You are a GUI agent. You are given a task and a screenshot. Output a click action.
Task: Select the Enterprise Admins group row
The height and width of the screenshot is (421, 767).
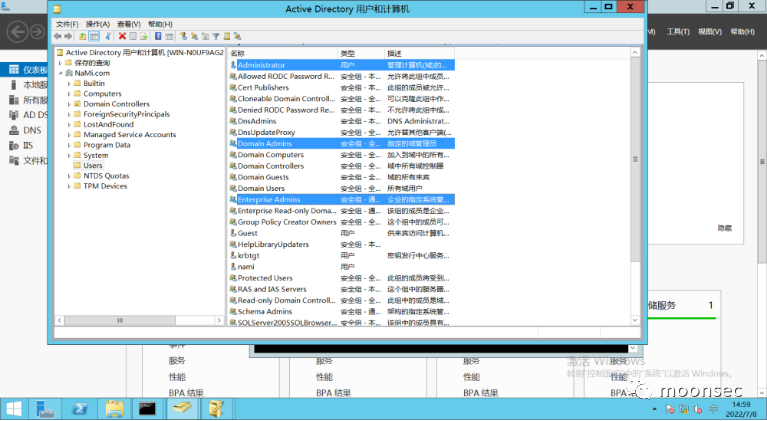pos(341,199)
